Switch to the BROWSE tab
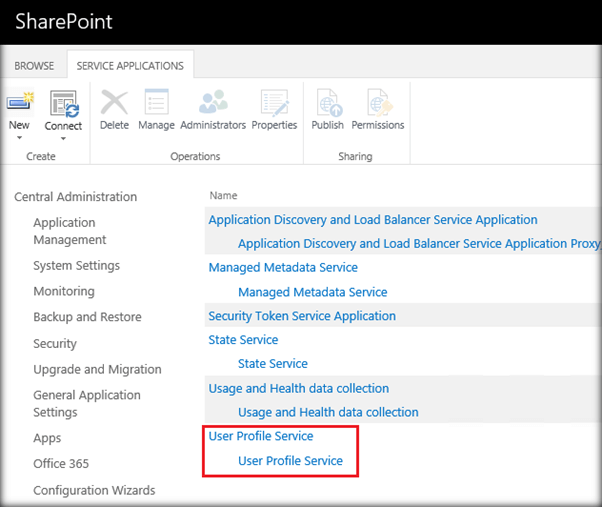This screenshot has height=507, width=602. coord(34,66)
